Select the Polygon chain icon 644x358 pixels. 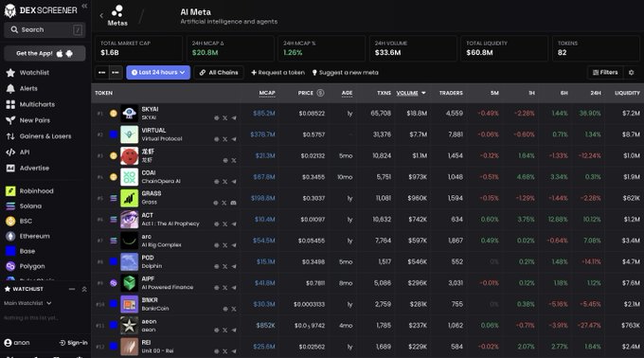[10, 266]
